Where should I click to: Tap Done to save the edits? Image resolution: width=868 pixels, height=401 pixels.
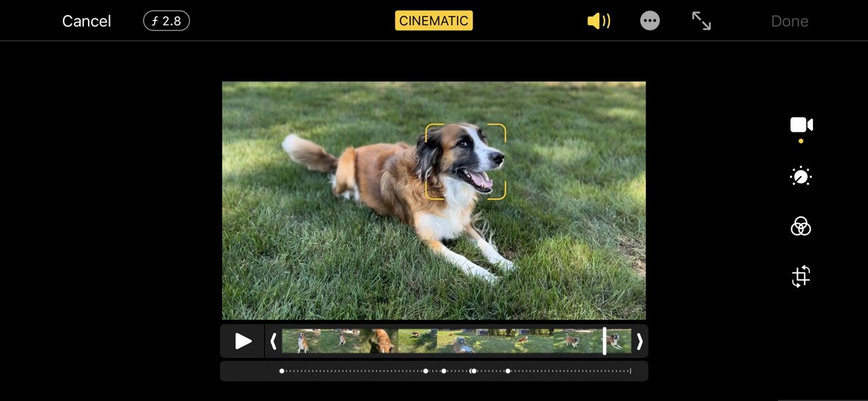coord(790,21)
